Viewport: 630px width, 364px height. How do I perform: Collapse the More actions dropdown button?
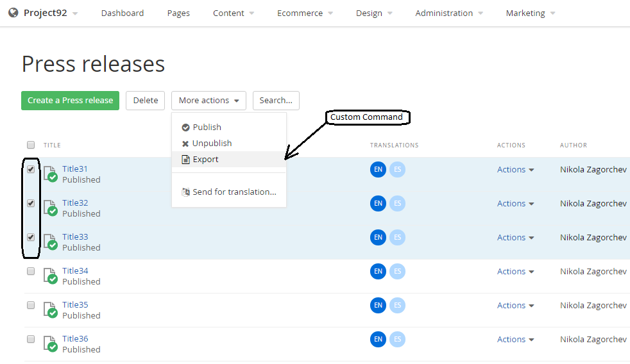[209, 101]
